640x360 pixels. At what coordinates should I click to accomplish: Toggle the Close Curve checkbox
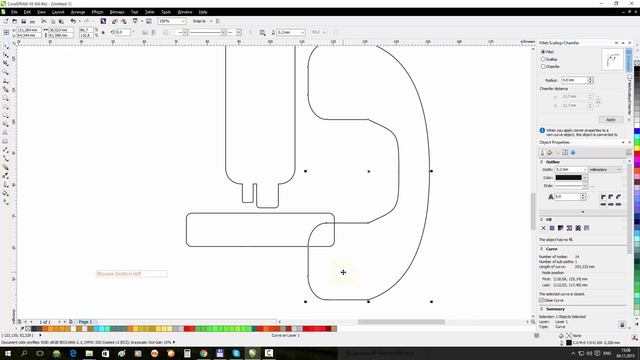(541, 300)
